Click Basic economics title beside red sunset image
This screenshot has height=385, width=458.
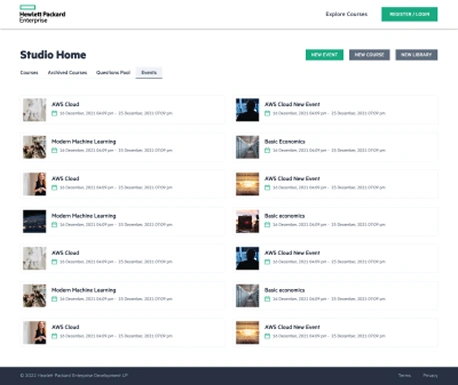285,216
